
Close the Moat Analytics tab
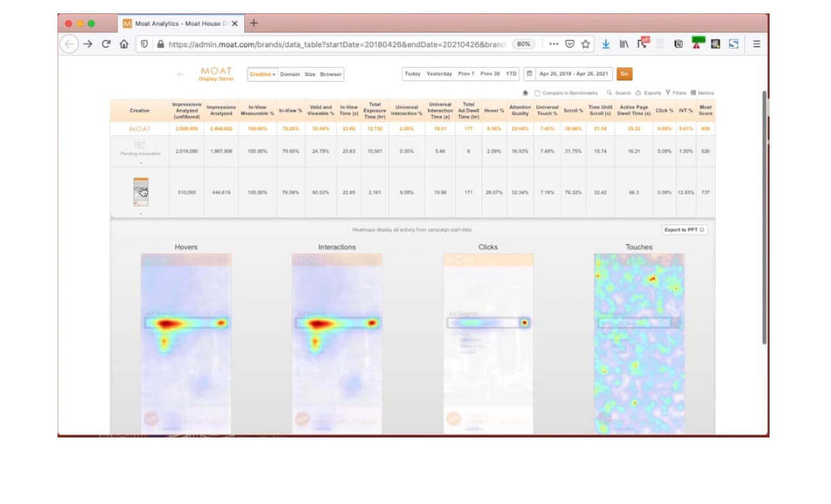235,24
